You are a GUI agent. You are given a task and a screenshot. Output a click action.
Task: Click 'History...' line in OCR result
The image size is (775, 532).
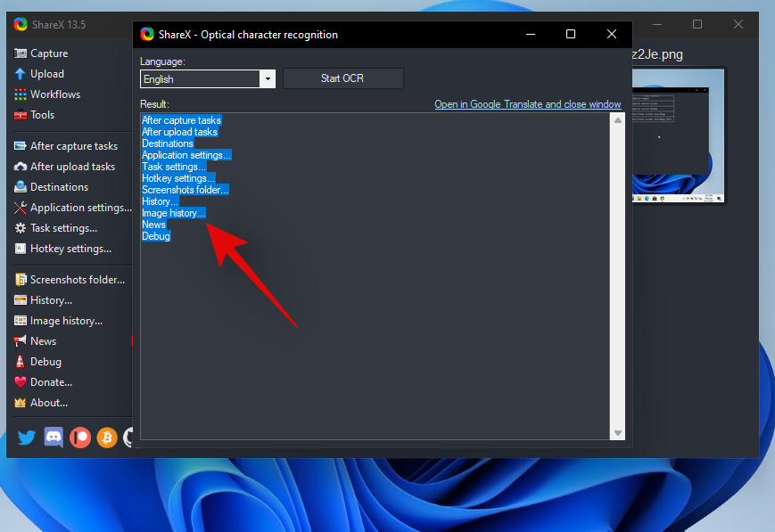[x=161, y=201]
